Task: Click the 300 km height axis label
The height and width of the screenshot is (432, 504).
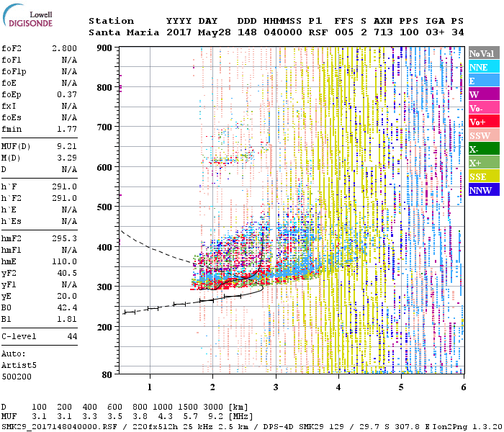Action: [104, 287]
